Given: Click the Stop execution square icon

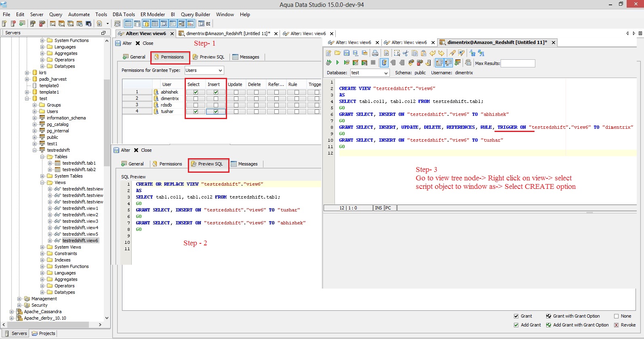Looking at the screenshot, I should pos(373,63).
